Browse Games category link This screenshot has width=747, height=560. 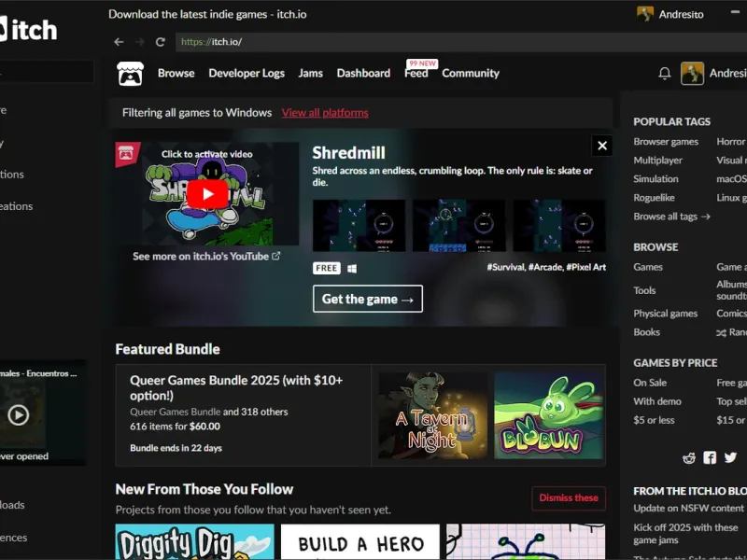point(648,267)
